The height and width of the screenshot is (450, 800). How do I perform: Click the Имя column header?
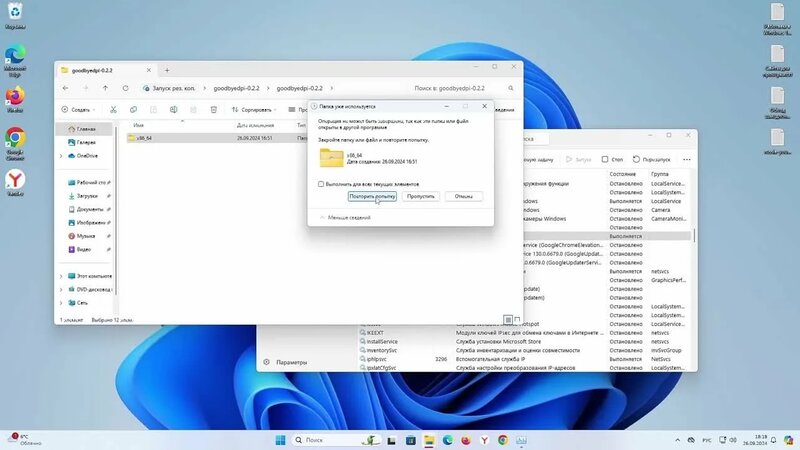tap(139, 125)
